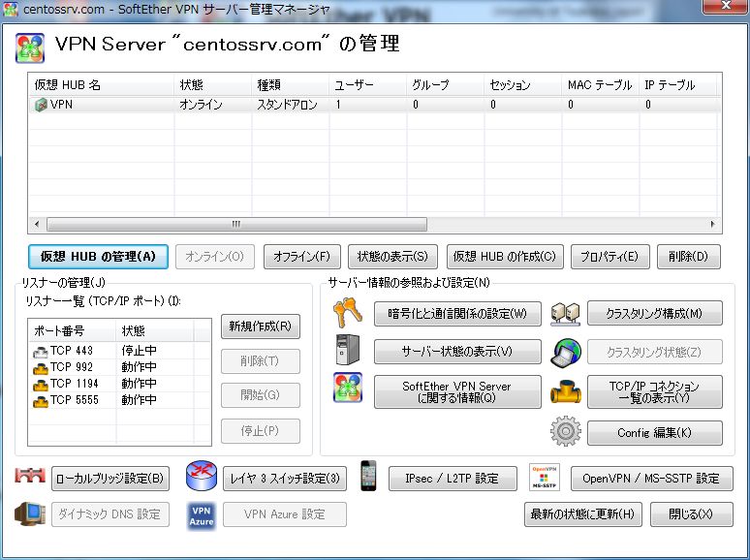750x560 pixels.
Task: Open 仮想 HUB の管理(A) button
Action: [x=98, y=257]
